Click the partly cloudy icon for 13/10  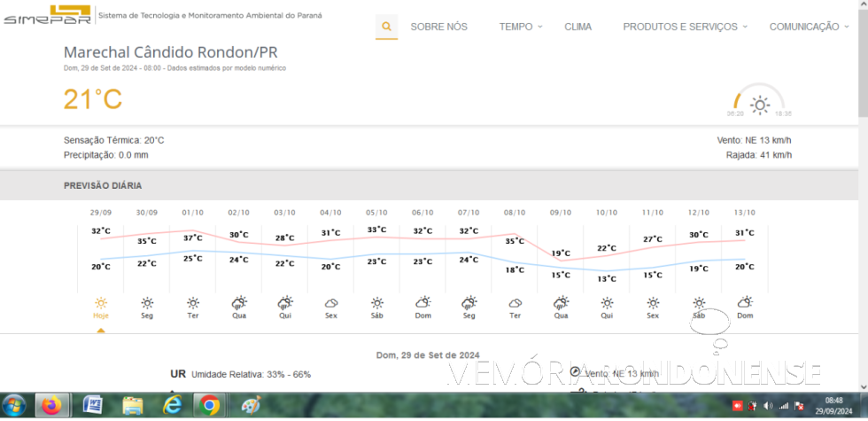pyautogui.click(x=745, y=302)
